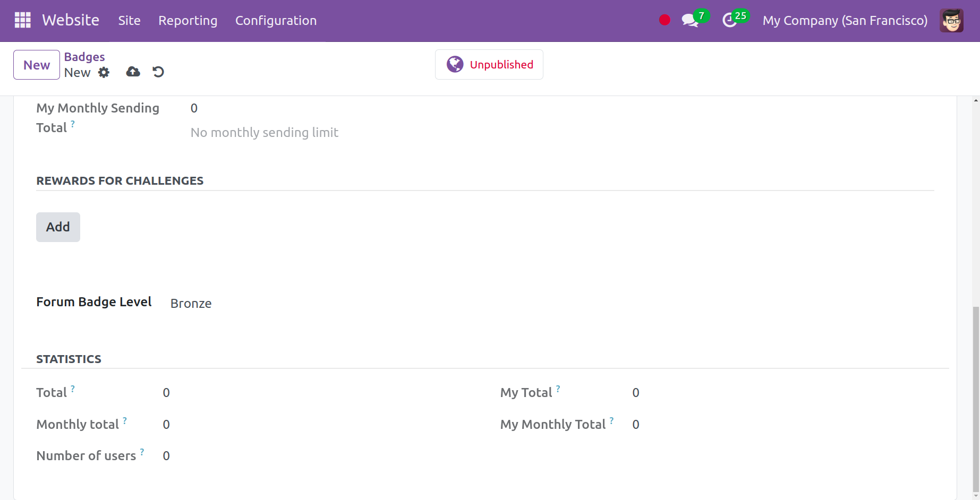Toggle the Unpublished status button
Screen dimensions: 980x500
489,65
